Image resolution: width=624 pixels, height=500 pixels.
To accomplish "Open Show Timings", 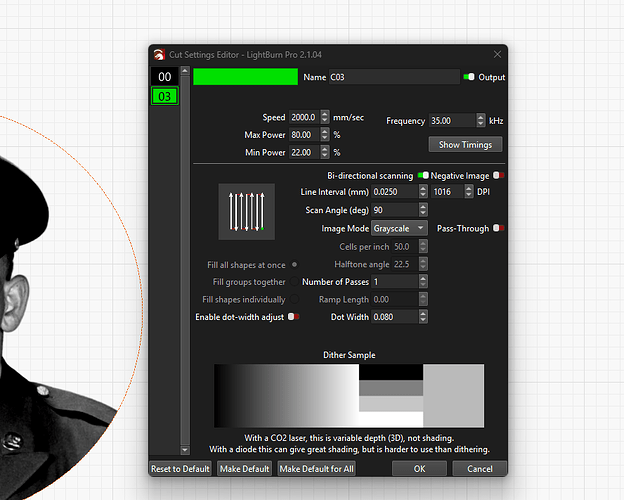I will [x=465, y=145].
